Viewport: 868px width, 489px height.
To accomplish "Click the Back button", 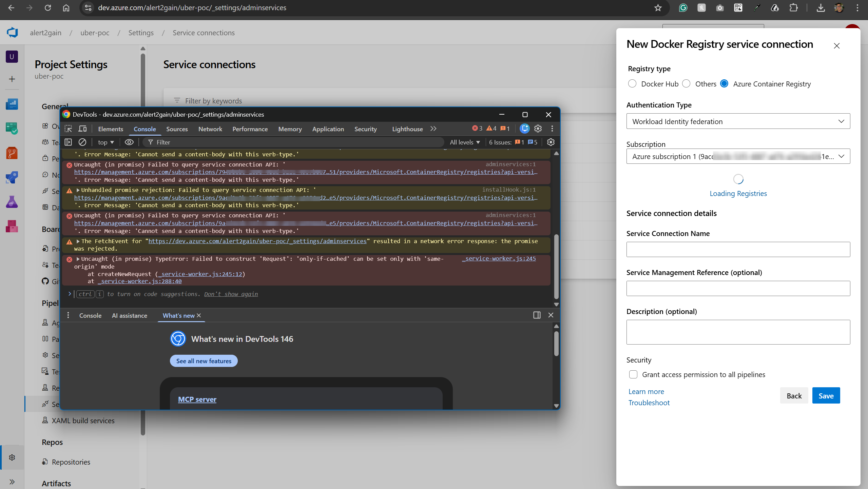I will point(794,396).
